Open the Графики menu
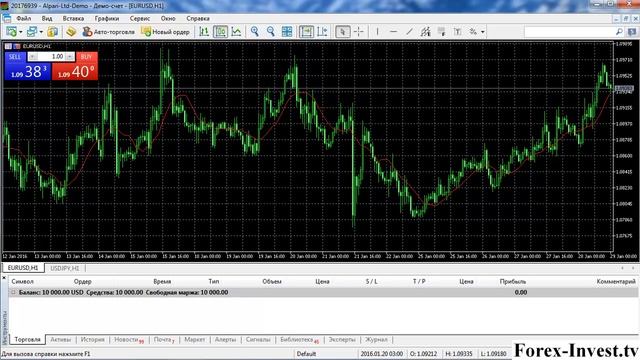This screenshot has height=360, width=640. [x=107, y=18]
